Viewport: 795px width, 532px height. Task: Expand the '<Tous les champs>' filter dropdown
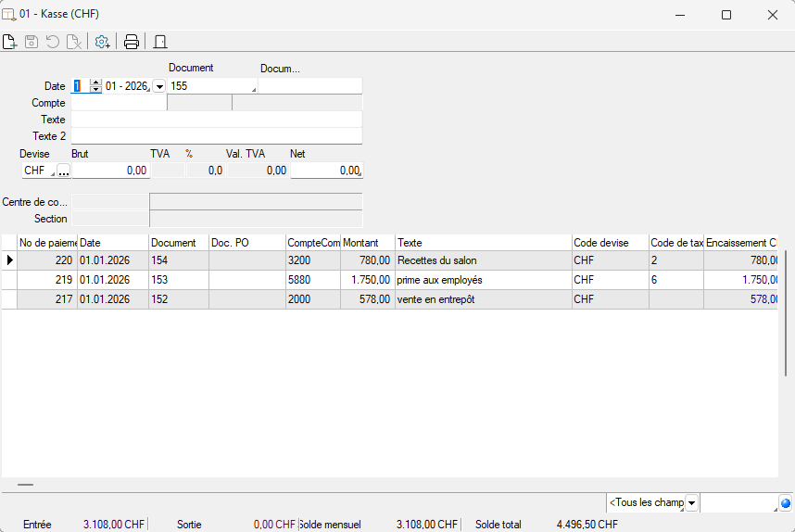[691, 503]
